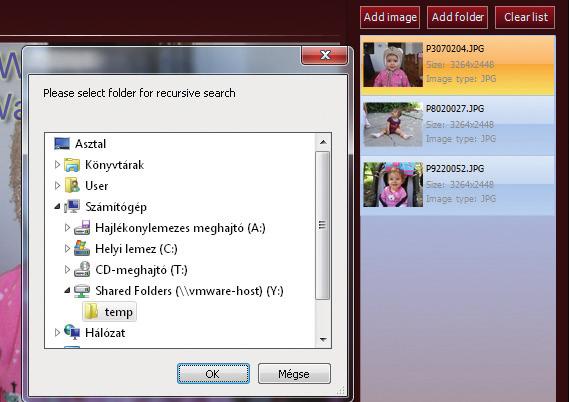Select the temp folder

point(110,312)
